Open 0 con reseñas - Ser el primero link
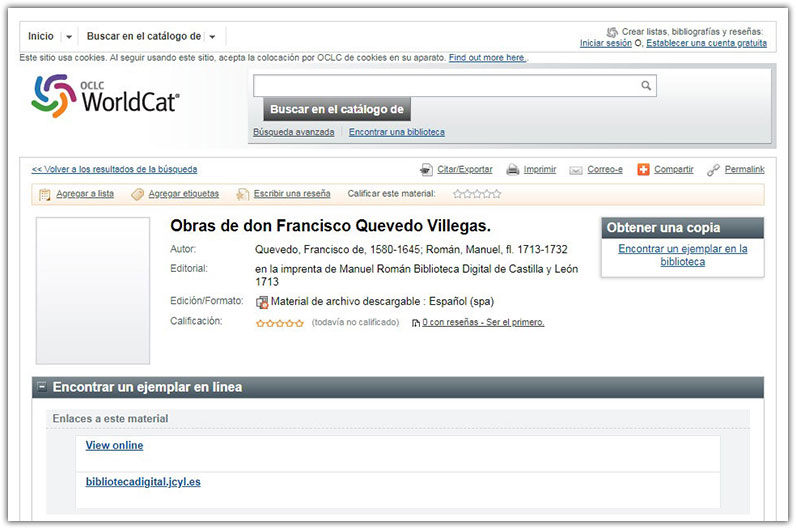Image resolution: width=796 pixels, height=529 pixels. coord(483,322)
